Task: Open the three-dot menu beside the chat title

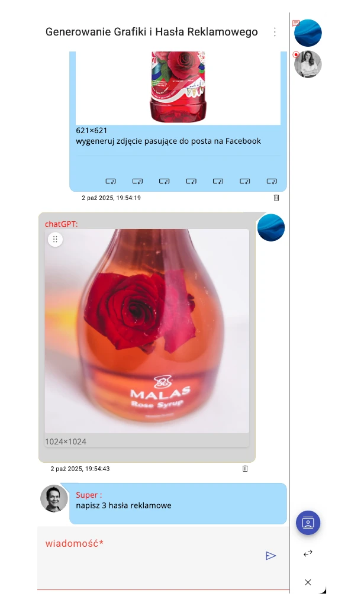Action: coord(275,32)
